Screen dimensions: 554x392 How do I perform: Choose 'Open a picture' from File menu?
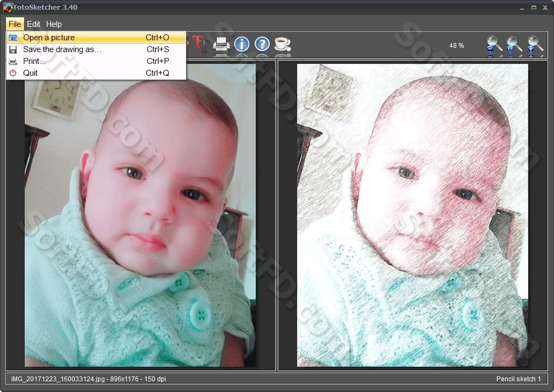pyautogui.click(x=96, y=38)
